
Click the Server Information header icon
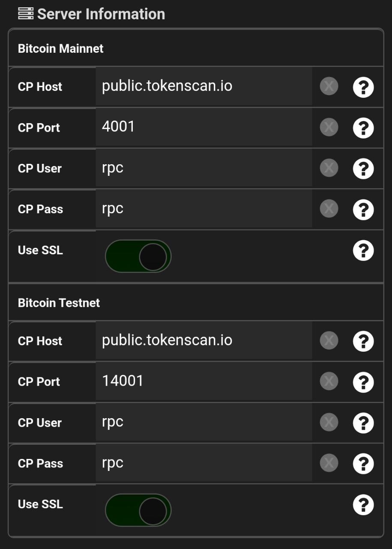(26, 14)
